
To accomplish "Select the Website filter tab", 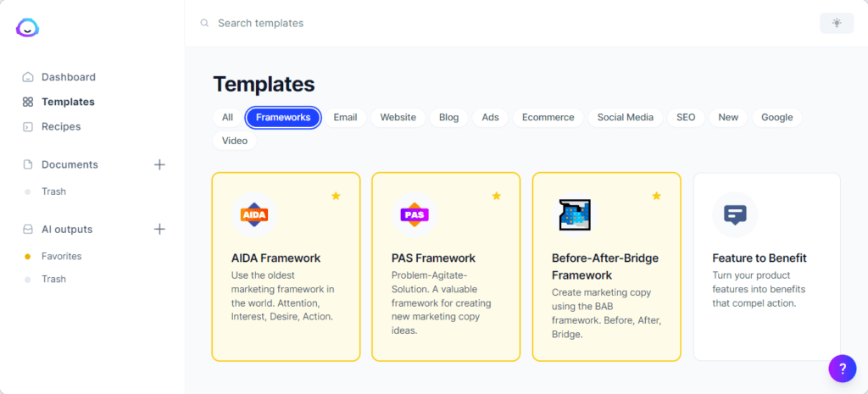I will click(398, 117).
